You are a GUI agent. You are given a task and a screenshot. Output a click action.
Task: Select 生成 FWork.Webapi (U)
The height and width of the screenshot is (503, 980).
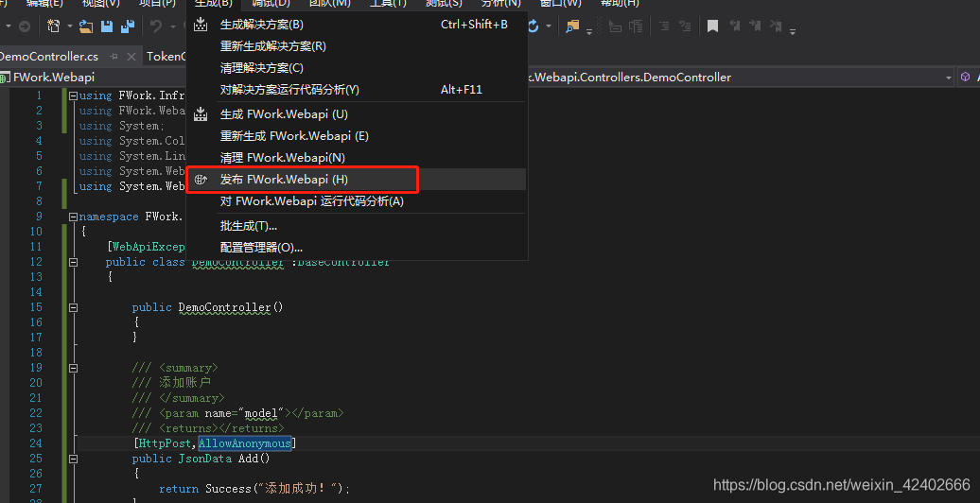pyautogui.click(x=358, y=114)
